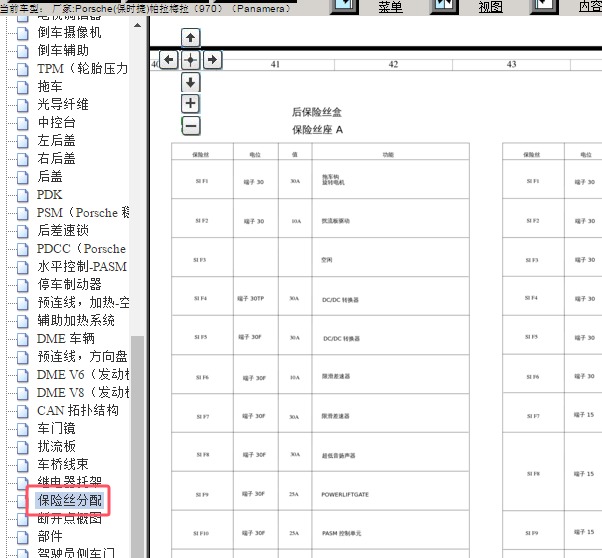Open 部件 tree entry
The width and height of the screenshot is (602, 558).
tap(50, 536)
